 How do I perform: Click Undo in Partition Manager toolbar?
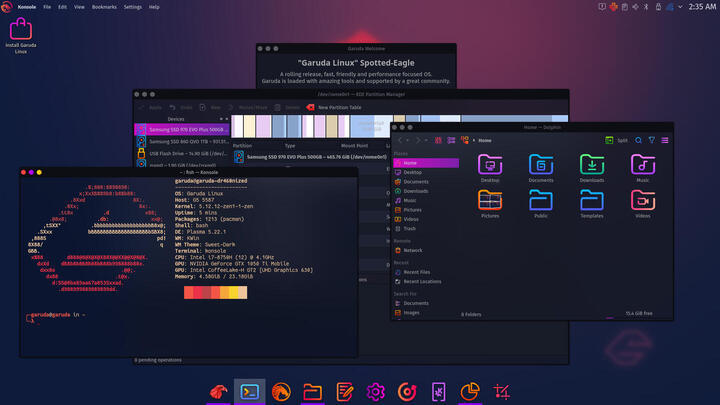point(180,107)
